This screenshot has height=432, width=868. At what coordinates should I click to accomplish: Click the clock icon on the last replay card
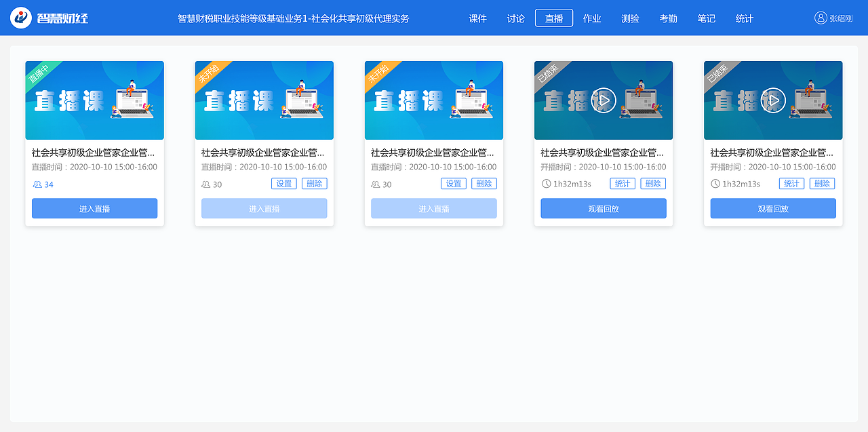point(715,183)
